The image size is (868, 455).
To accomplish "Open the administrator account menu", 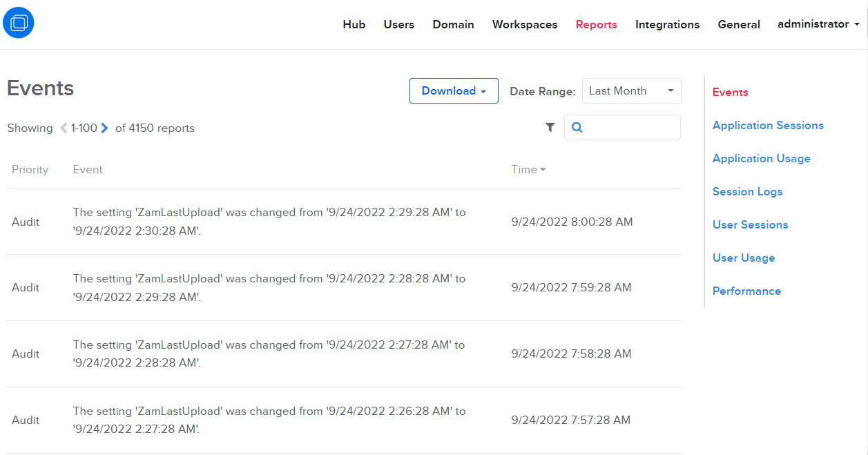I will click(818, 24).
